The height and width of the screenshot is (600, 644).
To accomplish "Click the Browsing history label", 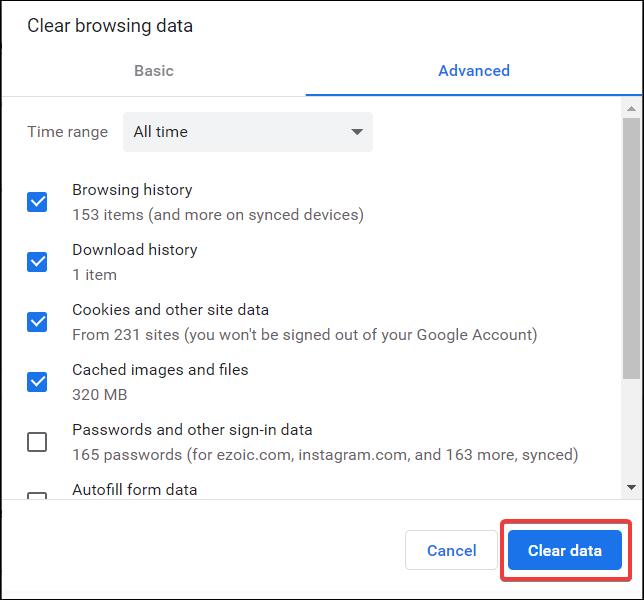I will [132, 190].
